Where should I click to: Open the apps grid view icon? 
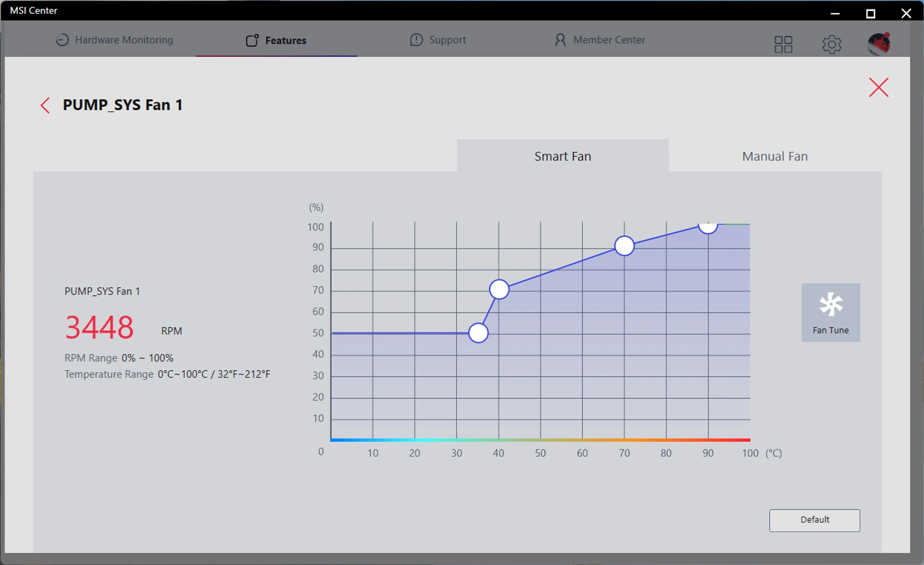coord(783,44)
